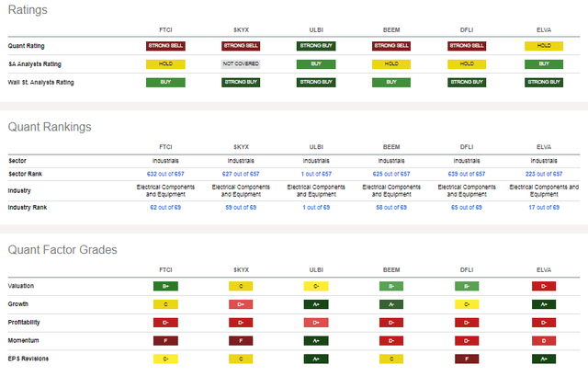
Task: Select SKYX's Not Covered SA Analysts badge
Action: click(241, 64)
